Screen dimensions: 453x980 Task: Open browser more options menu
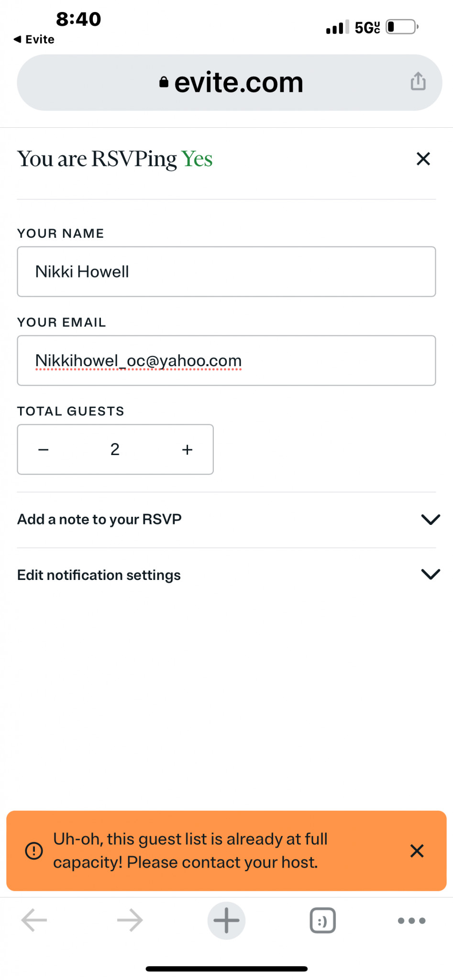click(x=411, y=921)
